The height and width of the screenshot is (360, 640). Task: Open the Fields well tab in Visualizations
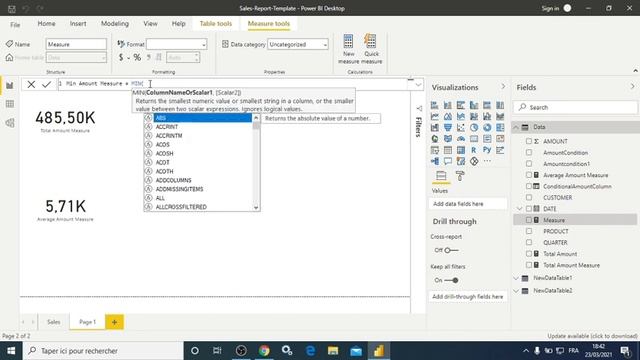click(x=441, y=176)
